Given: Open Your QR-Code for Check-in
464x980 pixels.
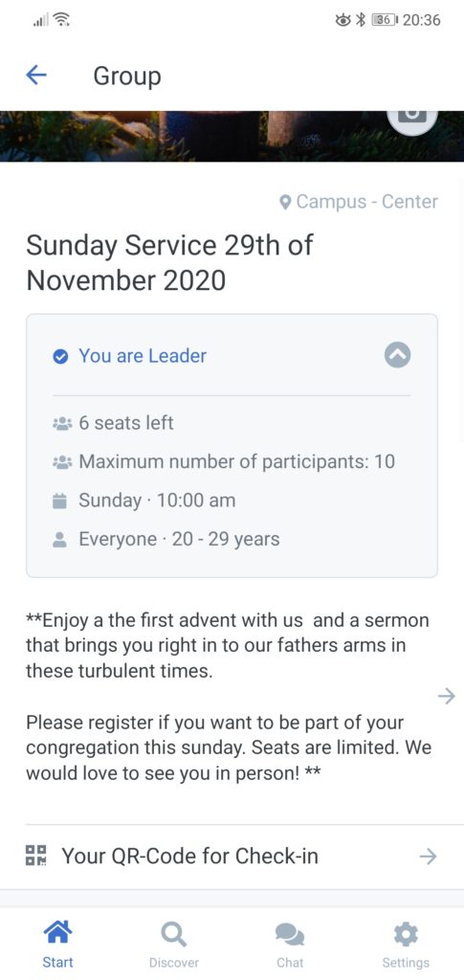Looking at the screenshot, I should coord(232,857).
